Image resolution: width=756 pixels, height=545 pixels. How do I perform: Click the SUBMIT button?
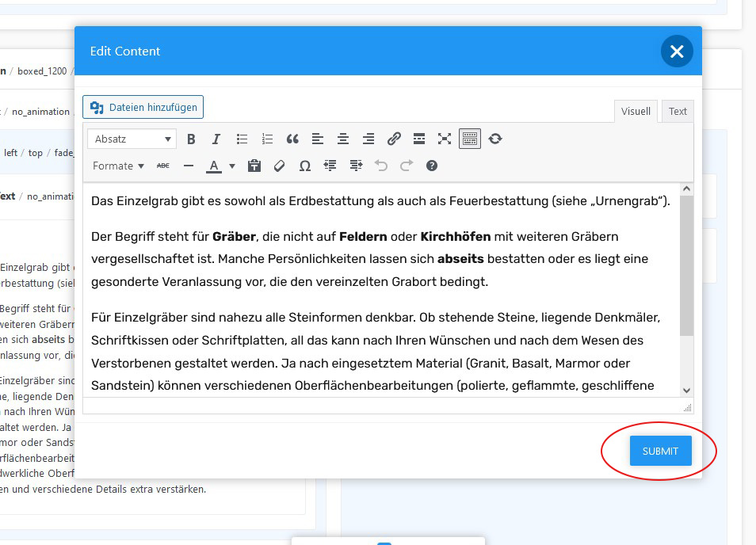click(x=661, y=451)
